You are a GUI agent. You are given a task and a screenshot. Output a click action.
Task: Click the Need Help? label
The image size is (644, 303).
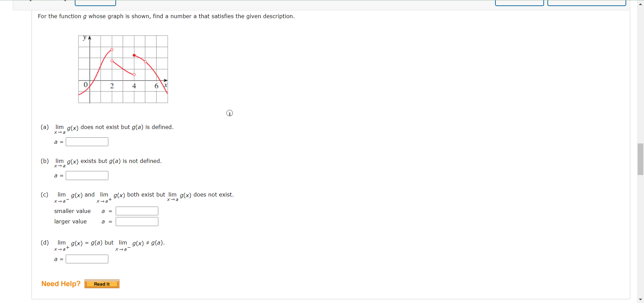pos(61,284)
